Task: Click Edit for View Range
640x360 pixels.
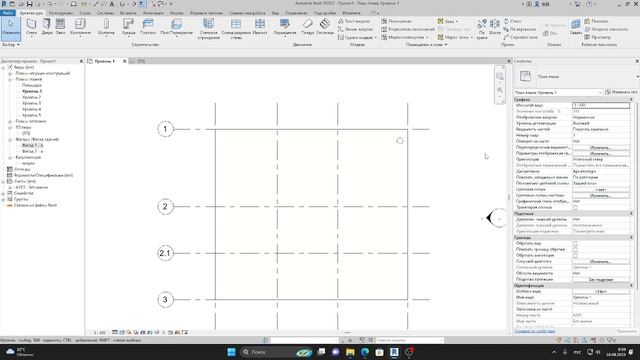Action: coord(601,262)
